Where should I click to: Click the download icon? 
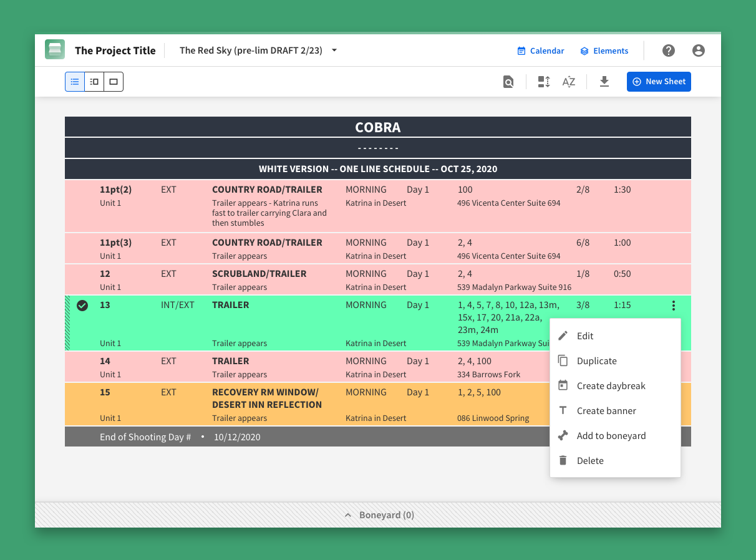click(604, 82)
